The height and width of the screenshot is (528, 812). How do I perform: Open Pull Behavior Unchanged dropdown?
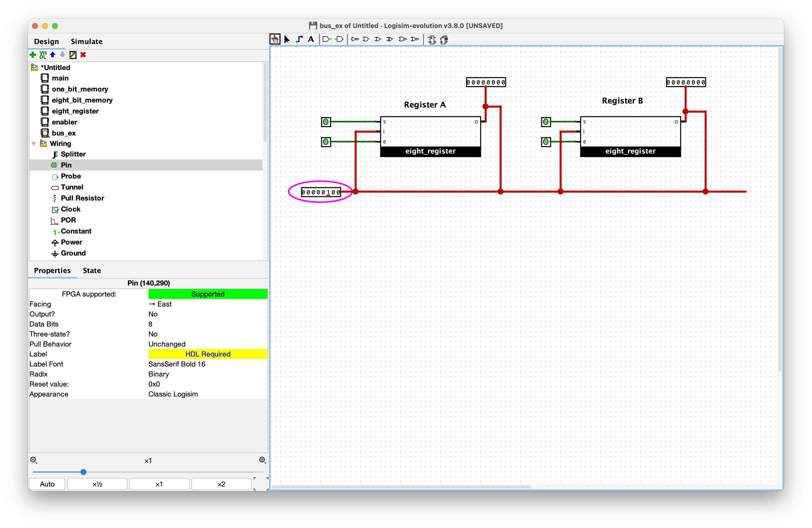207,344
